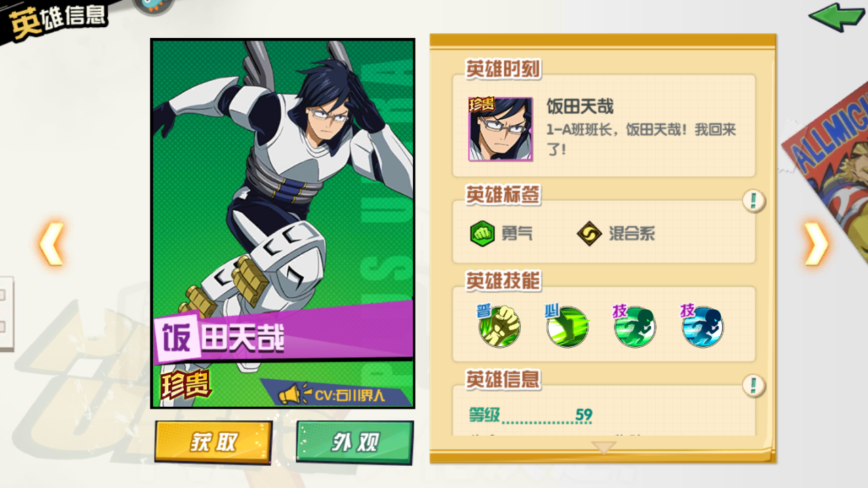Select the normal attack fist skill icon
Image resolution: width=868 pixels, height=488 pixels.
click(500, 326)
